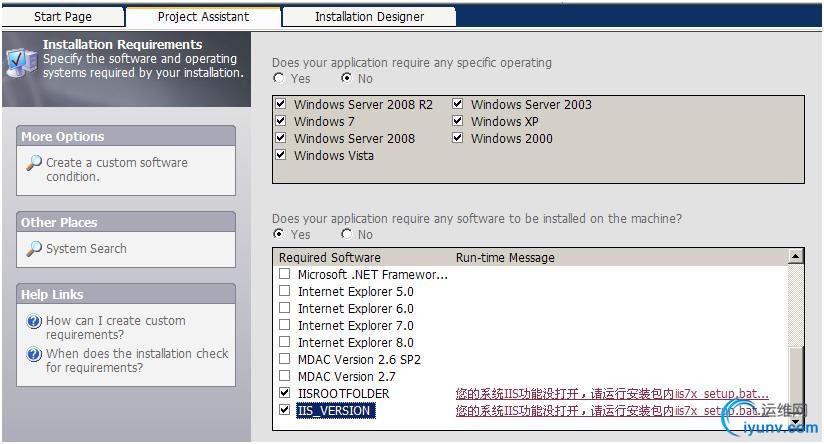
Task: Uncheck the IISROOTFOLDER requirement
Action: 285,393
